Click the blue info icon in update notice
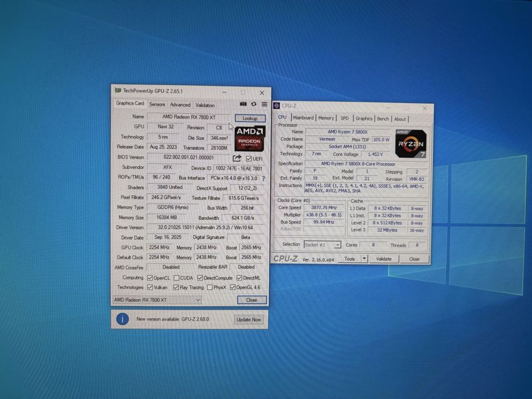Screen dimensions: 532x399 coord(123,319)
